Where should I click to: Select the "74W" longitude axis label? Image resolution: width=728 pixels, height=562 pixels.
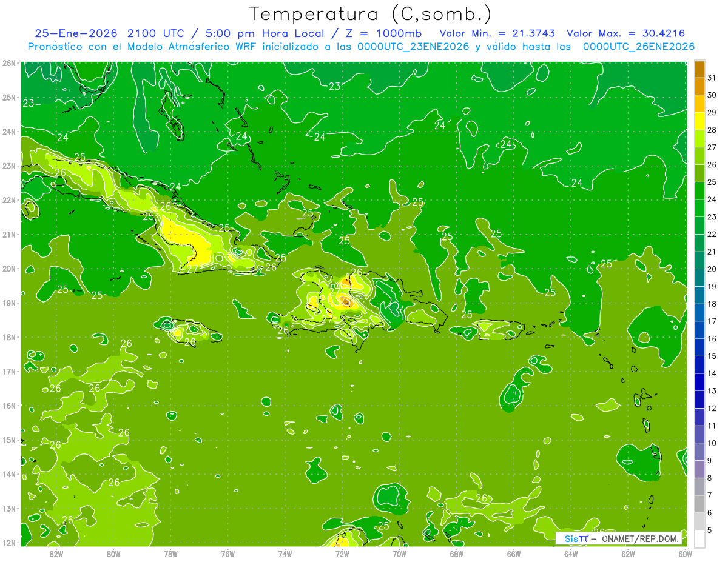285,553
